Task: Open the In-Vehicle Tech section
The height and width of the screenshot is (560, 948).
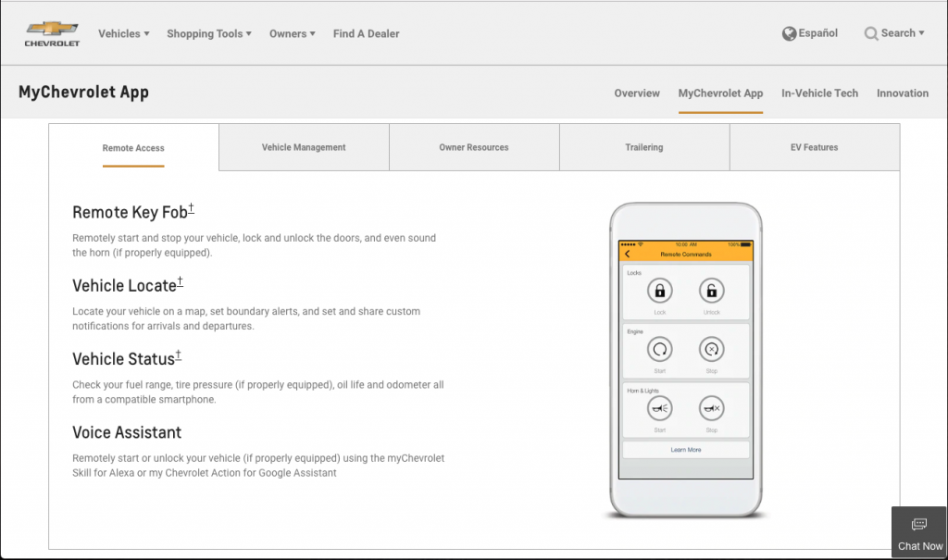Action: point(820,93)
